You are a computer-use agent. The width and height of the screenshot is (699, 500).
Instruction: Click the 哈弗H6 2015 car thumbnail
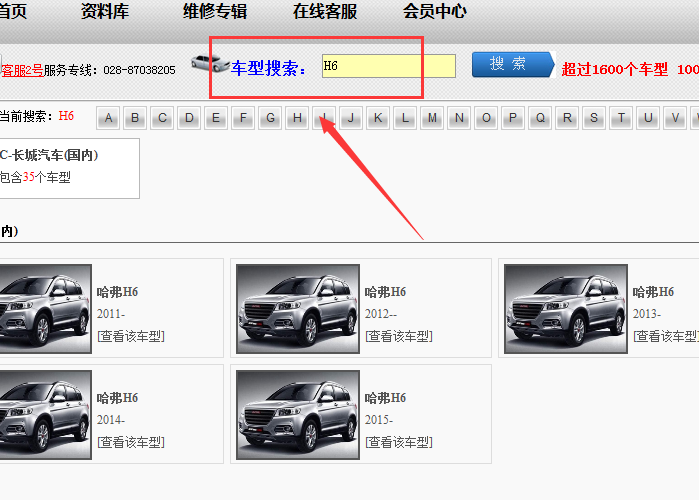point(298,415)
